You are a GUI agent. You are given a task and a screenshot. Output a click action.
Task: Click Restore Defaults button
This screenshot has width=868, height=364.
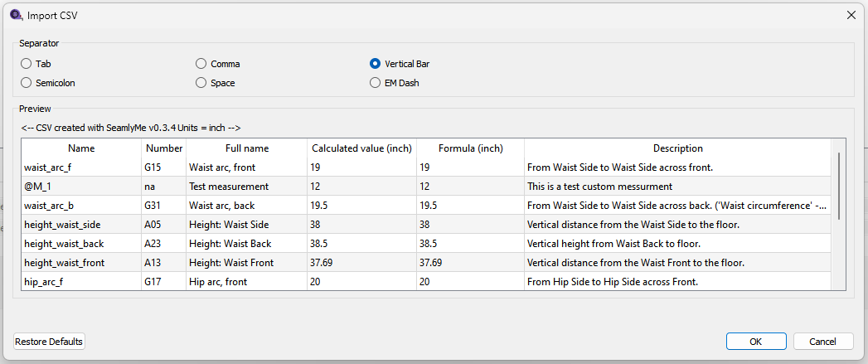click(50, 342)
